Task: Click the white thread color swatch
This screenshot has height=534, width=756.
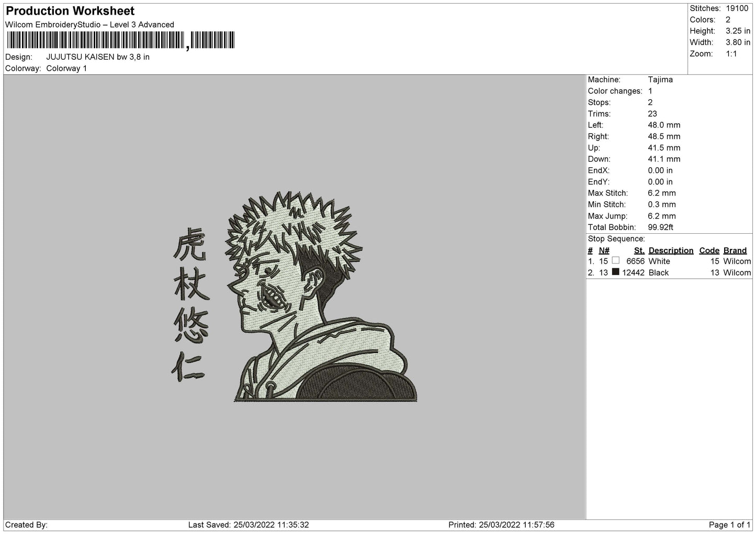Action: (x=615, y=260)
